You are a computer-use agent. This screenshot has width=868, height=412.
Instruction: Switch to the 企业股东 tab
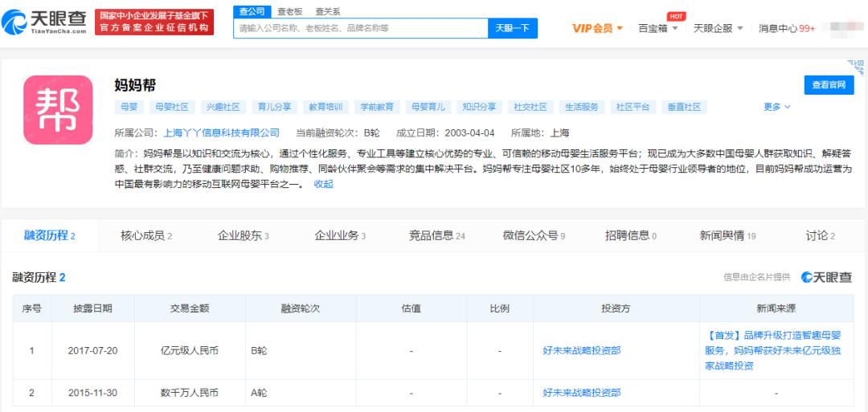tap(243, 235)
